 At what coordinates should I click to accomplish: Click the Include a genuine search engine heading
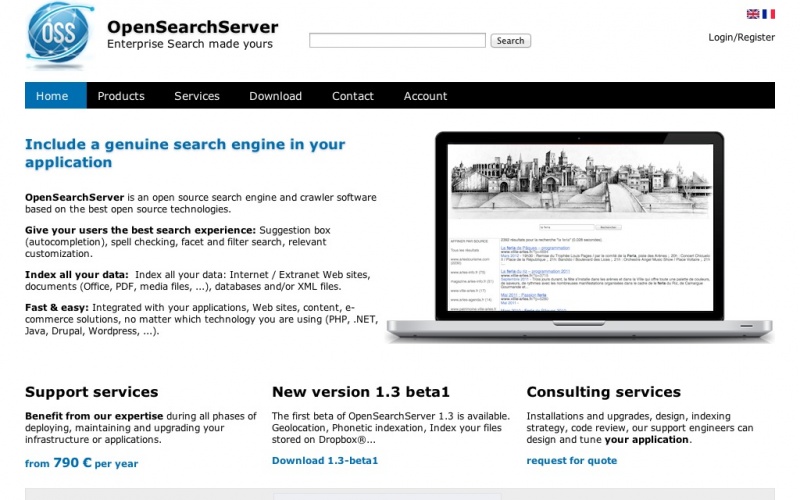click(x=185, y=153)
